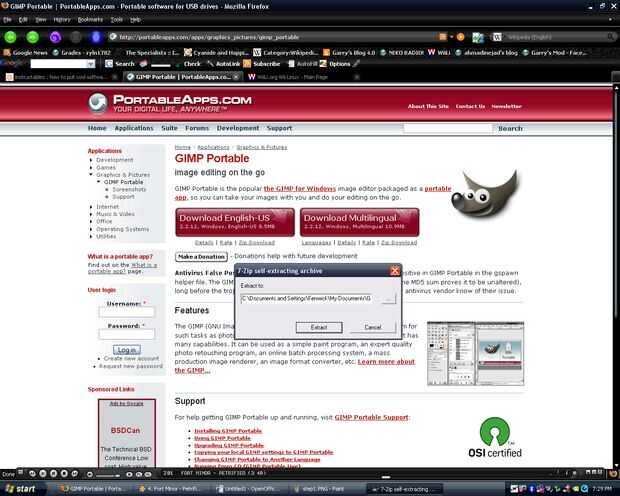
Task: Click the AutoFill toolbar button
Action: click(302, 64)
